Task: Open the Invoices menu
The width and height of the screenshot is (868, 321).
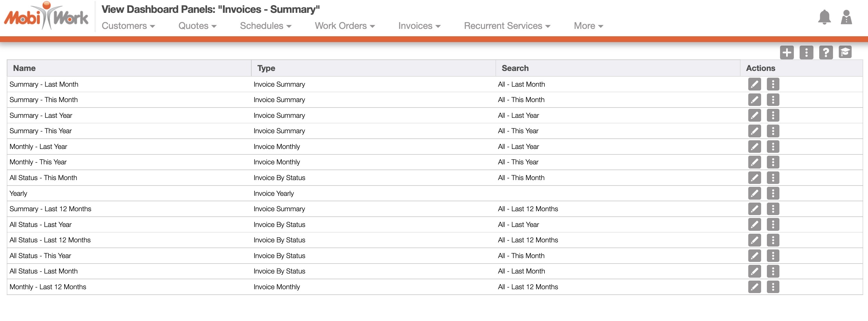Action: (x=419, y=26)
